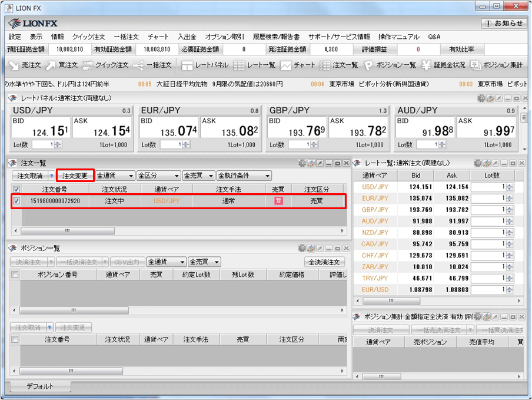Expand the 全区分 dropdown

click(159, 176)
